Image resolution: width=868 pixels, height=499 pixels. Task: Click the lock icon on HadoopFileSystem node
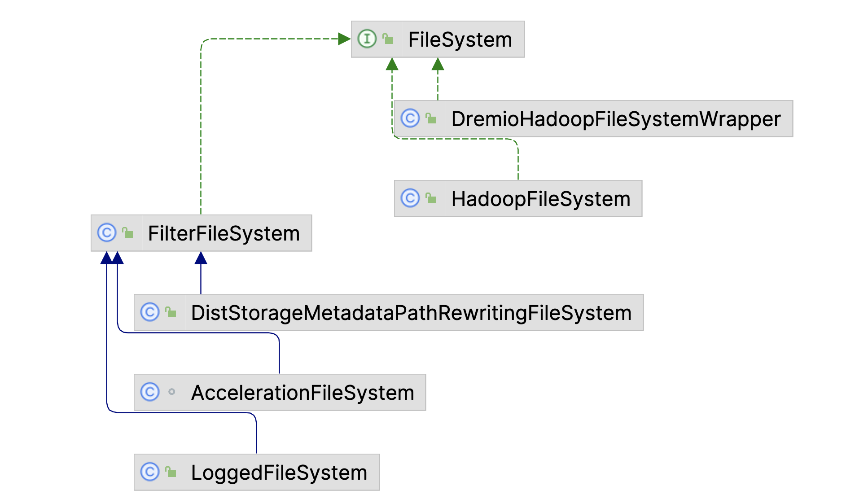click(x=431, y=198)
